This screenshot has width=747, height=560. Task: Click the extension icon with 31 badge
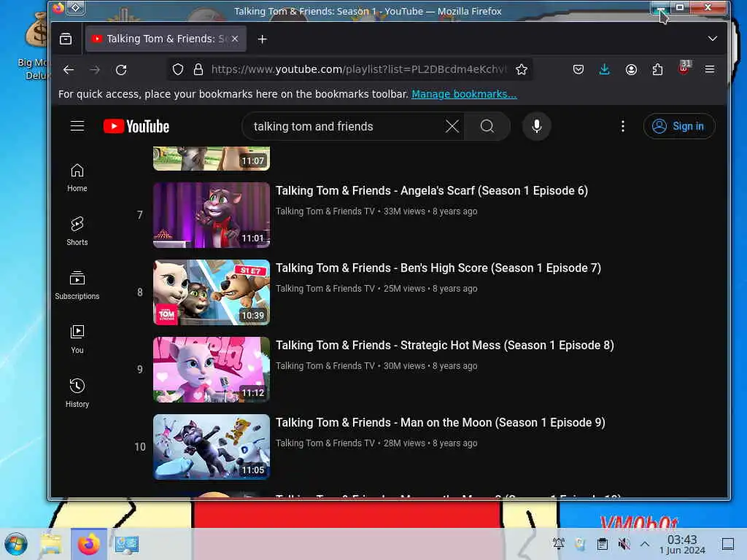coord(684,68)
